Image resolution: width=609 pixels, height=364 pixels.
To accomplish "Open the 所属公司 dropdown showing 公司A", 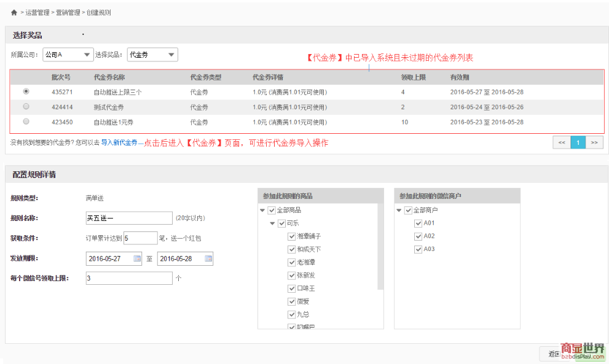I will [x=68, y=55].
